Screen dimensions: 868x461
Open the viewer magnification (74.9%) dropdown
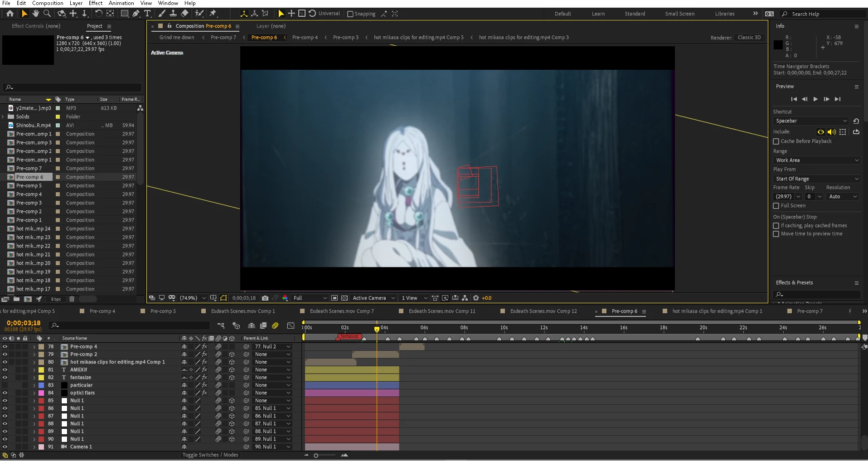coord(193,298)
